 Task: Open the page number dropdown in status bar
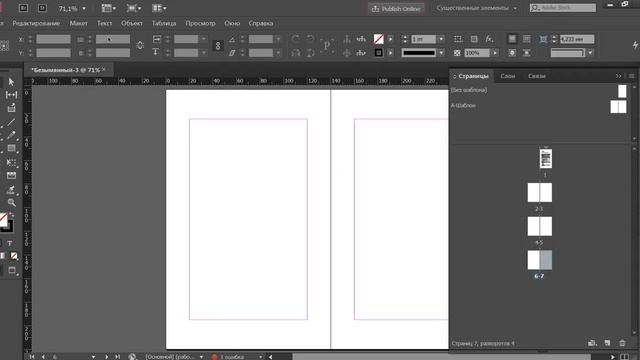point(93,357)
